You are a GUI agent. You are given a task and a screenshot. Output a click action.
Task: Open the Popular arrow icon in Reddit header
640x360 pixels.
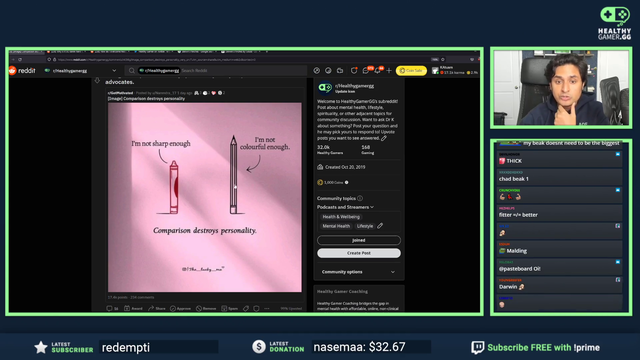(316, 71)
